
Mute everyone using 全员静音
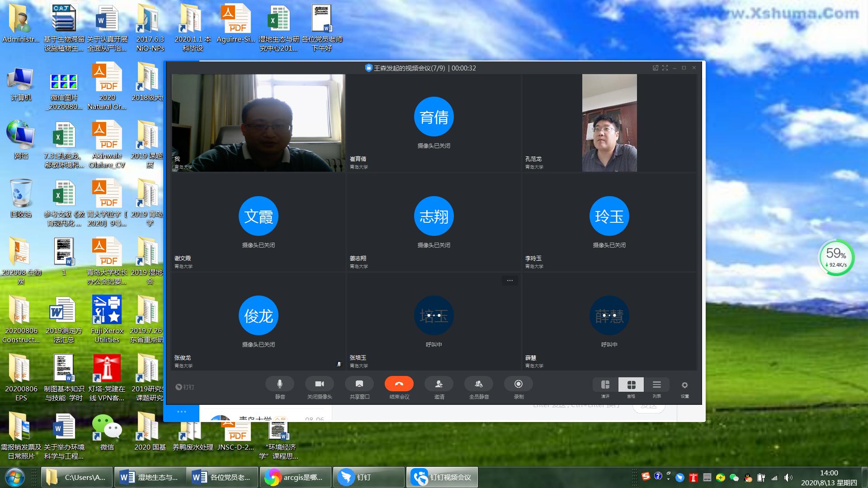coord(479,384)
